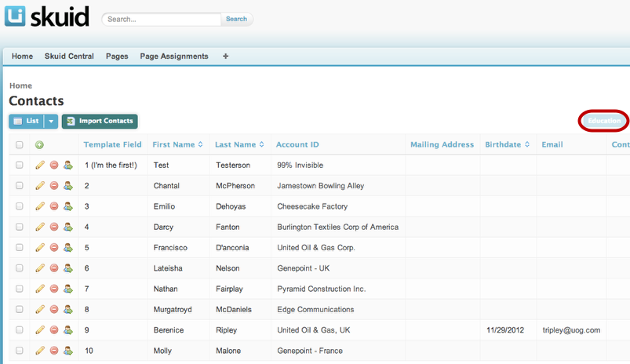The width and height of the screenshot is (630, 364).
Task: Delete the Emilio Dehoyas row
Action: pos(54,206)
